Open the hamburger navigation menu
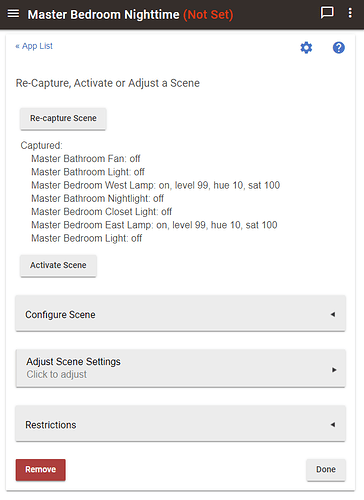 [13, 14]
